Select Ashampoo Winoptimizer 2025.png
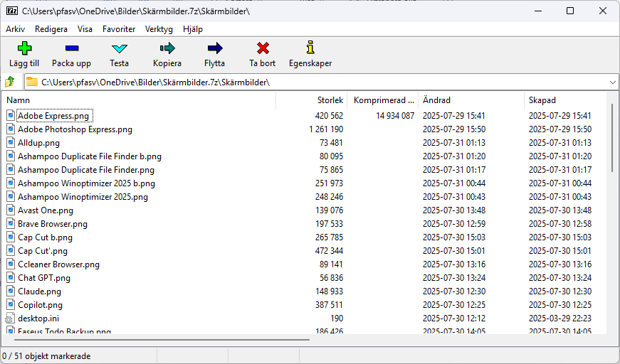This screenshot has height=364, width=620. click(x=83, y=196)
